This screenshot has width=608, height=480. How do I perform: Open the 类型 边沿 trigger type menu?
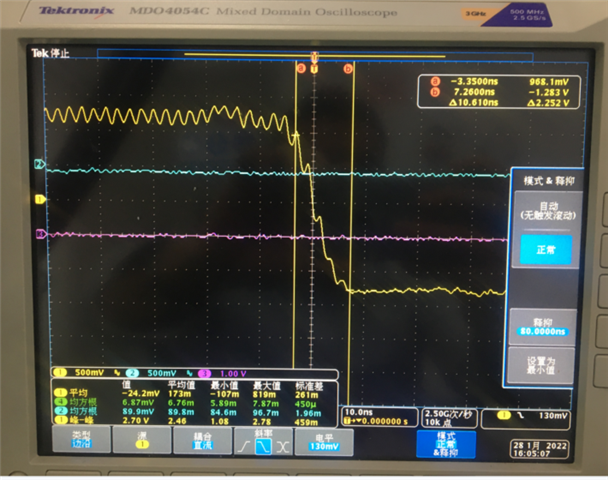81,440
